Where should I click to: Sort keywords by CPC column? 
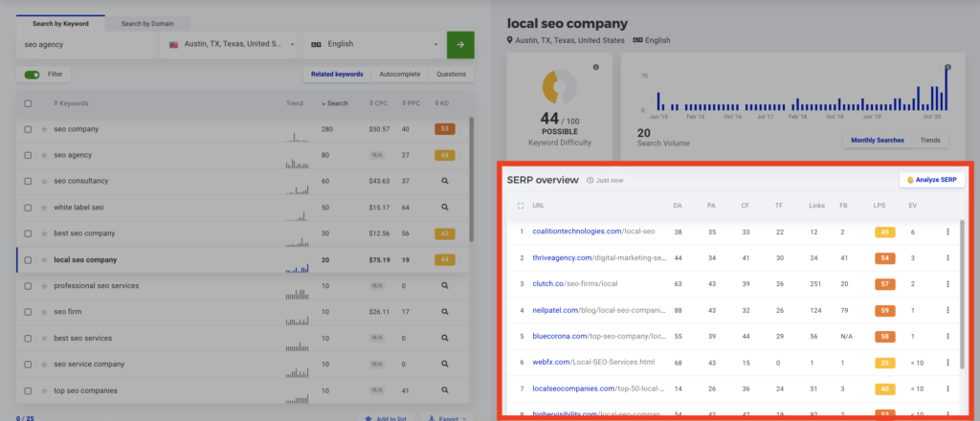click(377, 103)
